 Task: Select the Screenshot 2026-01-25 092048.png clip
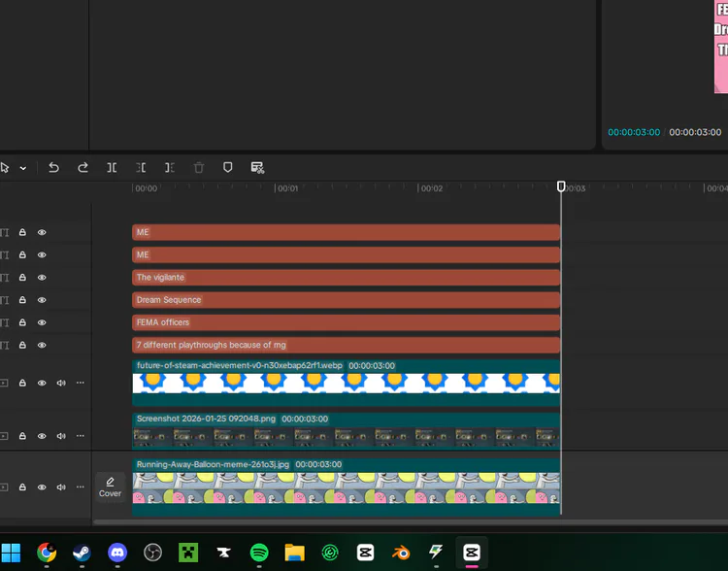346,431
